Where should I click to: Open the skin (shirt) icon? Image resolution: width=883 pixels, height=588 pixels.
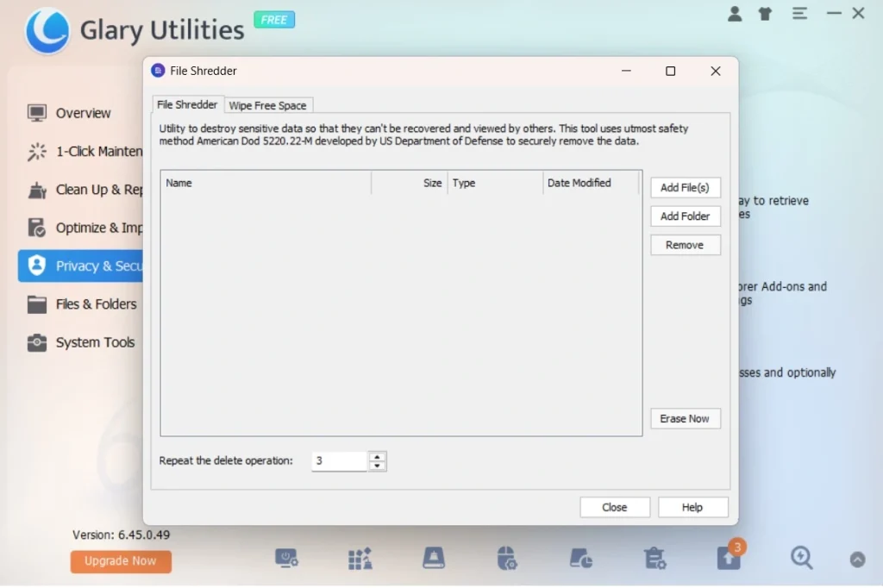click(x=766, y=14)
